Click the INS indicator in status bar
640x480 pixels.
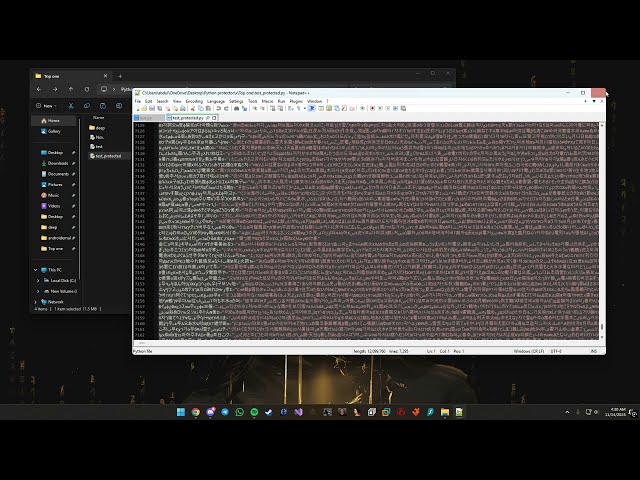pyautogui.click(x=594, y=351)
